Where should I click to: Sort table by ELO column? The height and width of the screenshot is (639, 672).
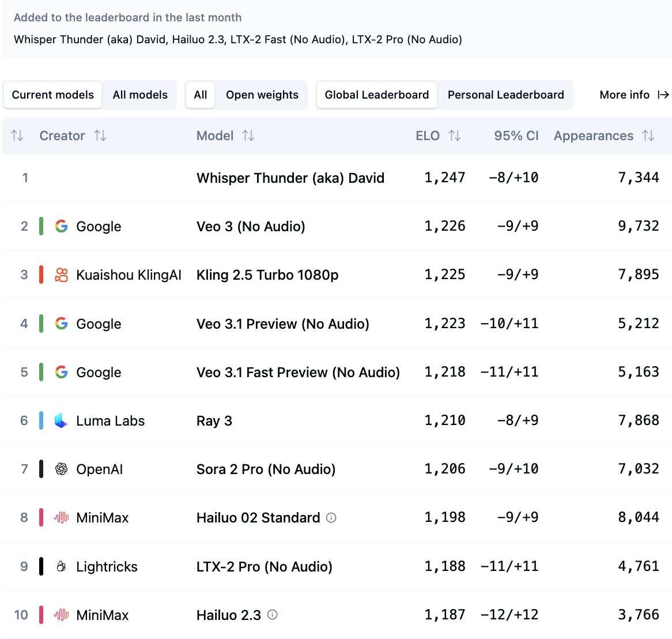click(x=455, y=136)
